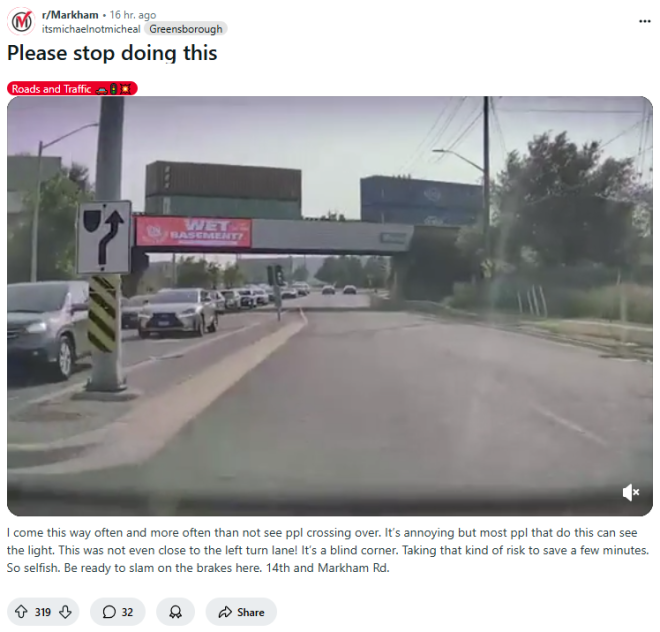Click the comment count number 32

pyautogui.click(x=128, y=612)
